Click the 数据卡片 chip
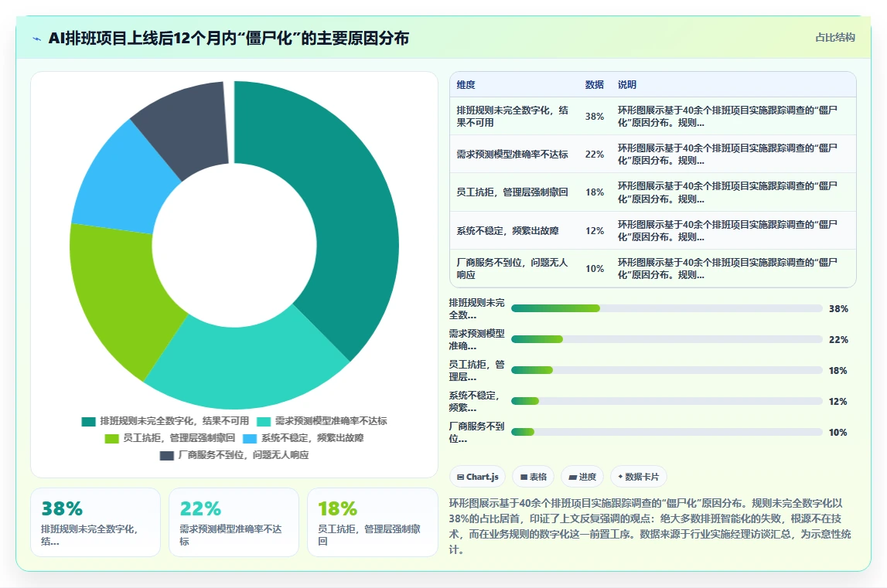 click(x=639, y=477)
